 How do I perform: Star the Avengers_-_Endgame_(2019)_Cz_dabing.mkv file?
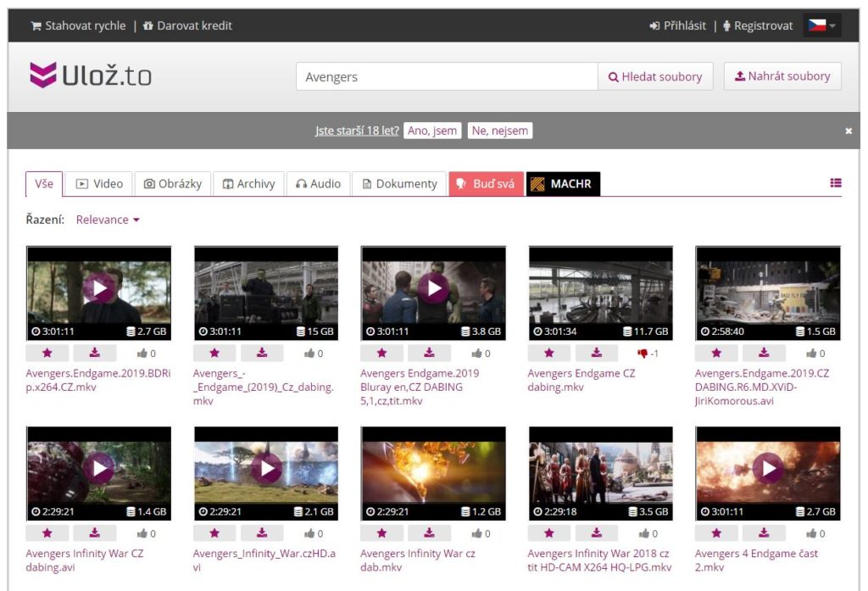point(214,353)
